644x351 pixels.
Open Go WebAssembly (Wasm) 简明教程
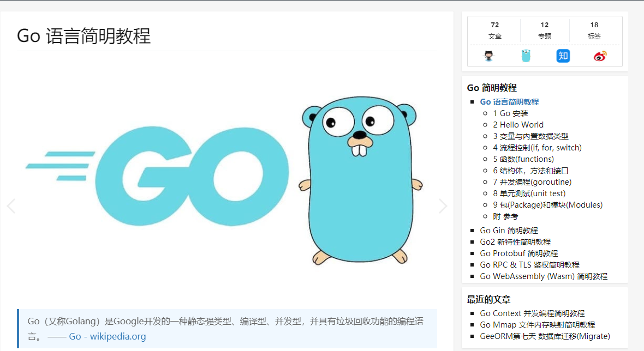tap(543, 276)
